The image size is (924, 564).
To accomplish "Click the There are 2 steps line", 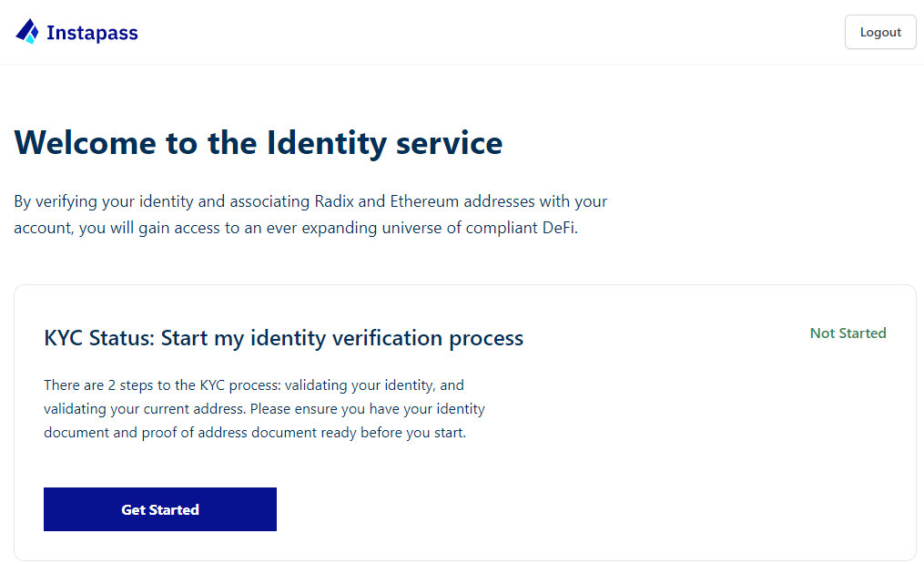I will click(x=254, y=385).
